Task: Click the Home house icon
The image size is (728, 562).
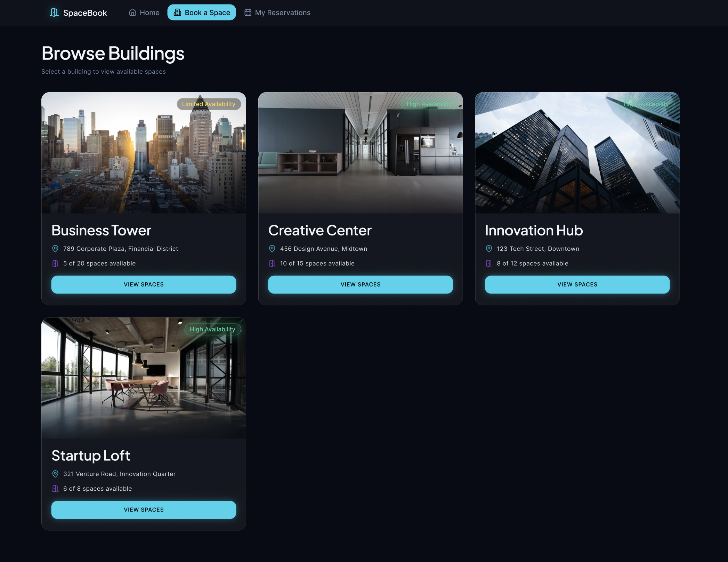Action: tap(132, 13)
